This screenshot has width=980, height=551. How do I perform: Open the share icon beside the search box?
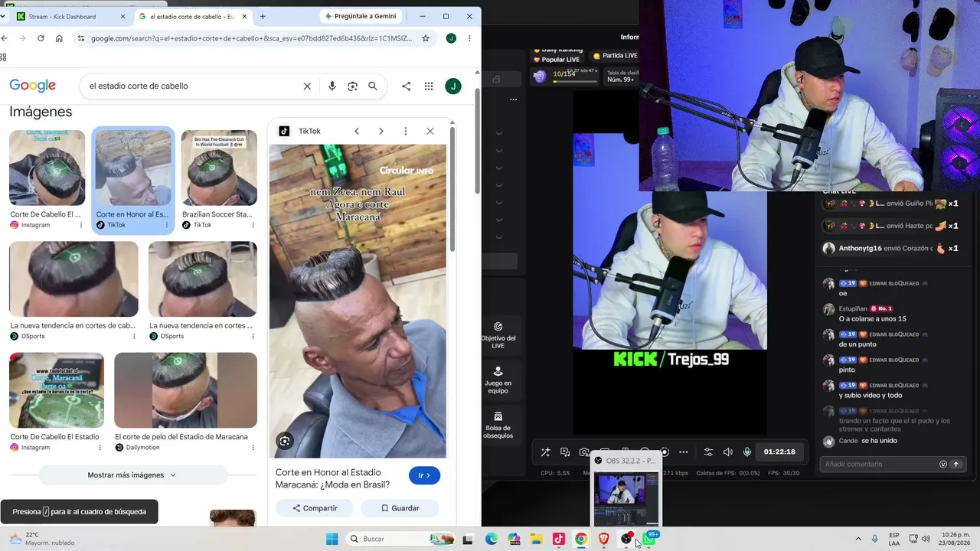(406, 86)
